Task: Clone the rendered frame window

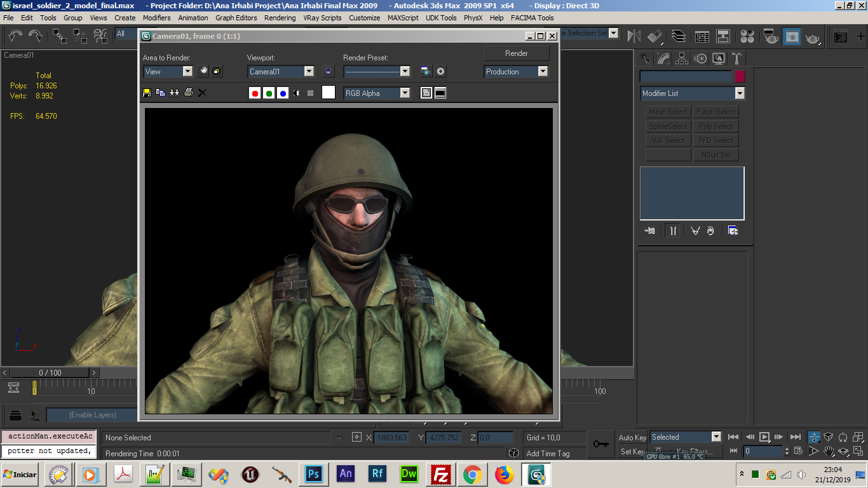Action: pyautogui.click(x=174, y=93)
